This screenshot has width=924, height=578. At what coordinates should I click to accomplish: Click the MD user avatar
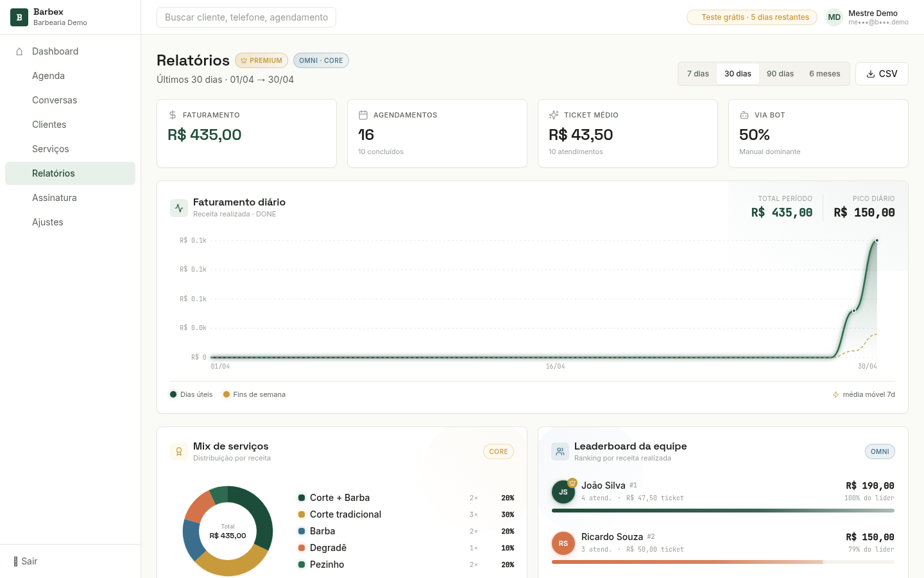point(834,17)
